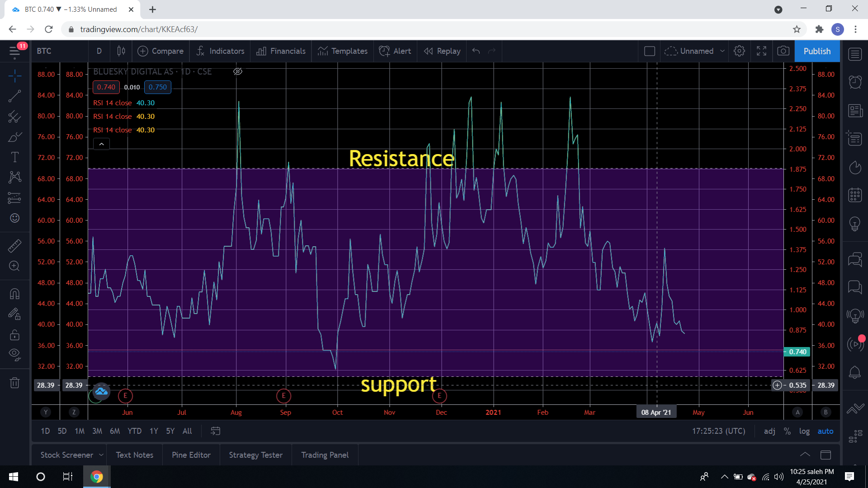
Task: Open the Text Notes tab
Action: [134, 455]
